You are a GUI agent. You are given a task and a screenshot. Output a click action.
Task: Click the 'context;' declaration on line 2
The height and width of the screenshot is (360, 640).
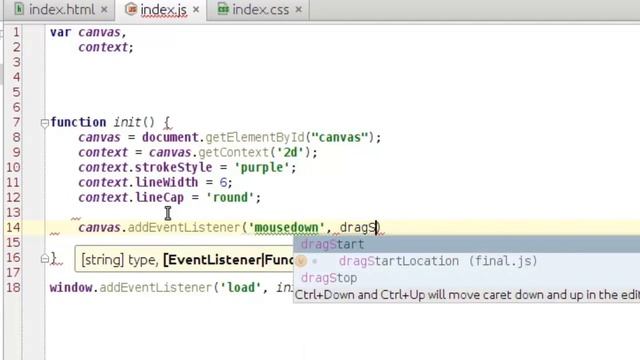106,47
